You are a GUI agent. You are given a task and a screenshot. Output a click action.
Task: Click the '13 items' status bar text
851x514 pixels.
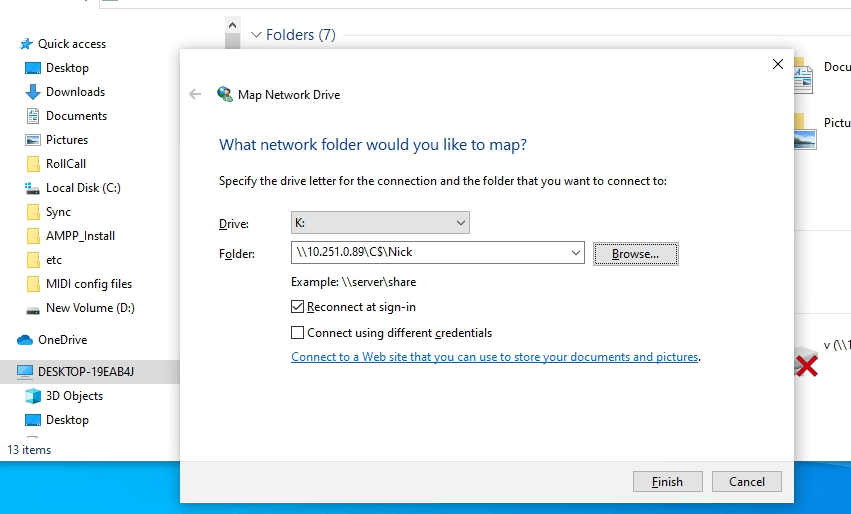(29, 449)
